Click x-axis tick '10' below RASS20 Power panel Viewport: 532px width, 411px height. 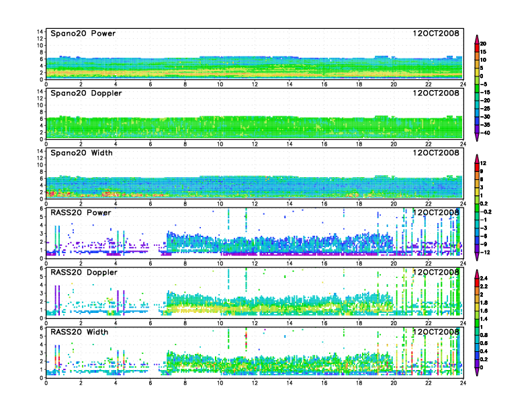(x=220, y=263)
